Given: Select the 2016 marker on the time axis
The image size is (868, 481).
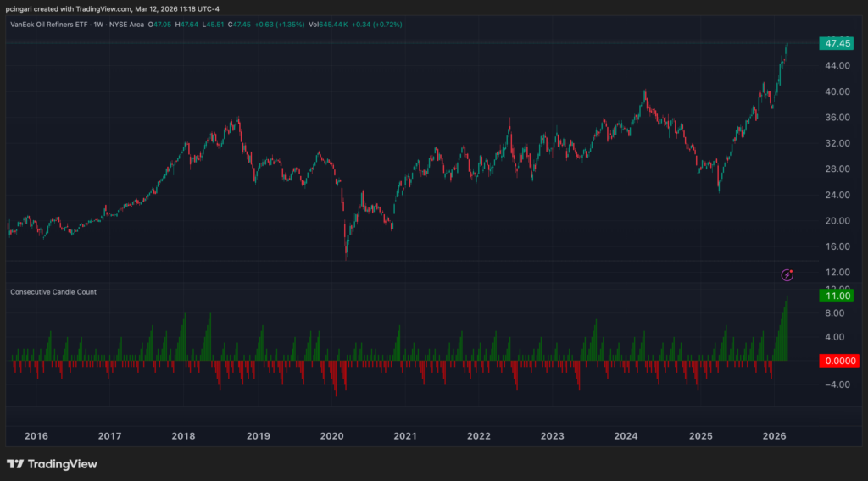Looking at the screenshot, I should [x=36, y=436].
